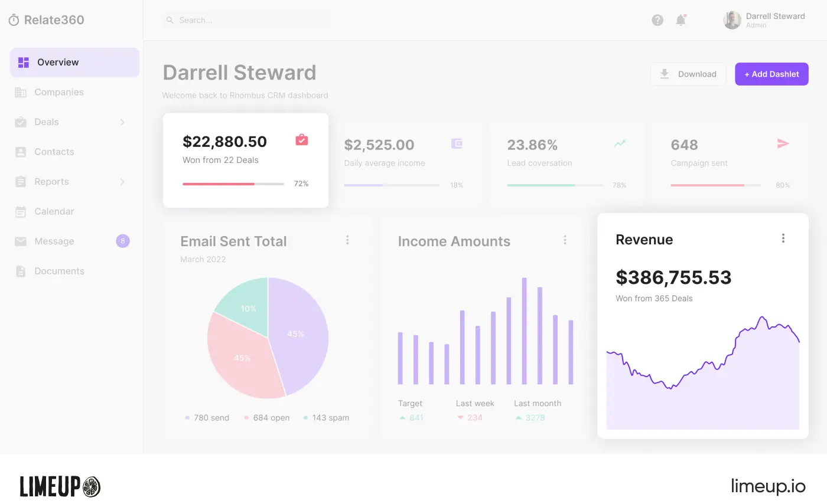827x504 pixels.
Task: Go to Companies in the sidebar
Action: tap(58, 92)
